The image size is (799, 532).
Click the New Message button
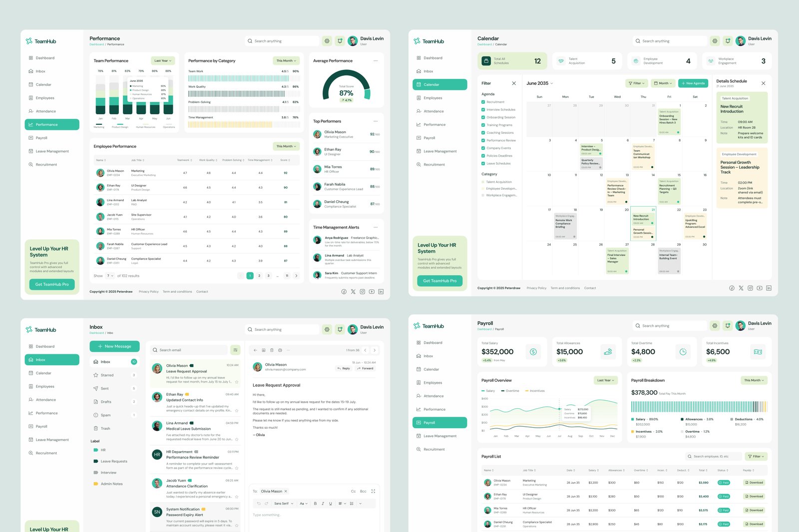coord(114,346)
